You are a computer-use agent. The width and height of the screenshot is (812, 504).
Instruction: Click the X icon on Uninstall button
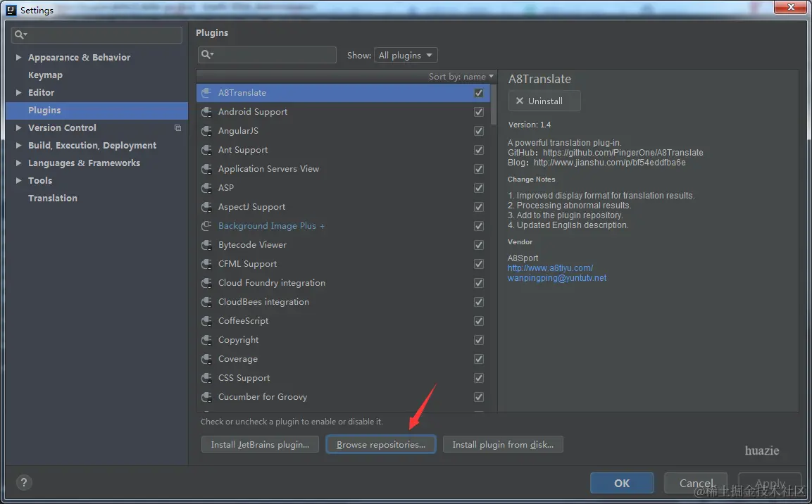pos(520,101)
